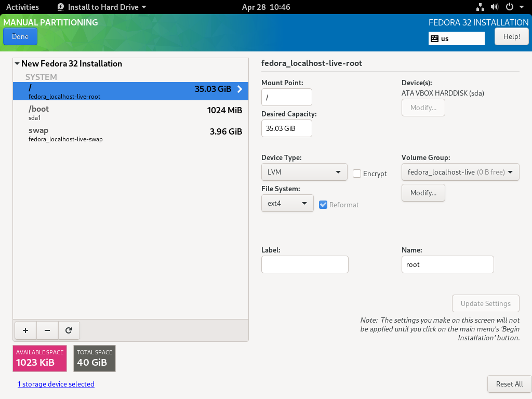The image size is (532, 399).
Task: Select the root / partition row
Action: coord(130,91)
